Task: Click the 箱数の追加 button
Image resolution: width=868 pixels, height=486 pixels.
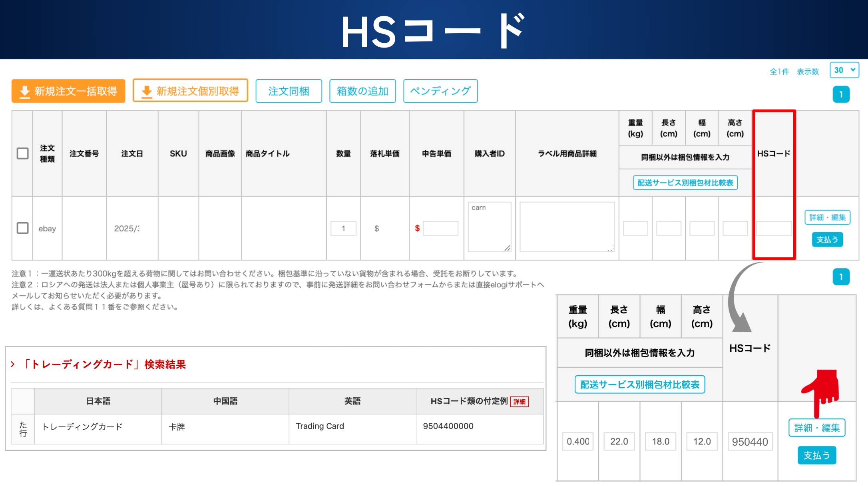Action: [362, 91]
